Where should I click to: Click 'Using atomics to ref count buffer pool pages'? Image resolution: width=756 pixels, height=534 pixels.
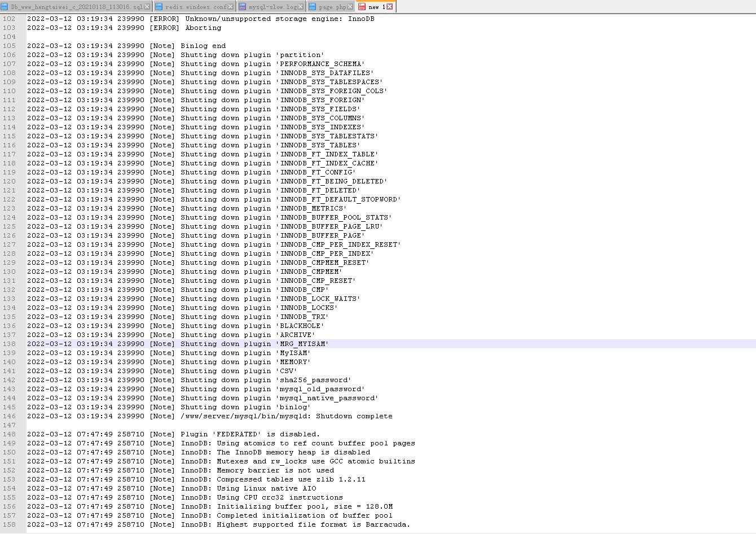click(x=316, y=443)
